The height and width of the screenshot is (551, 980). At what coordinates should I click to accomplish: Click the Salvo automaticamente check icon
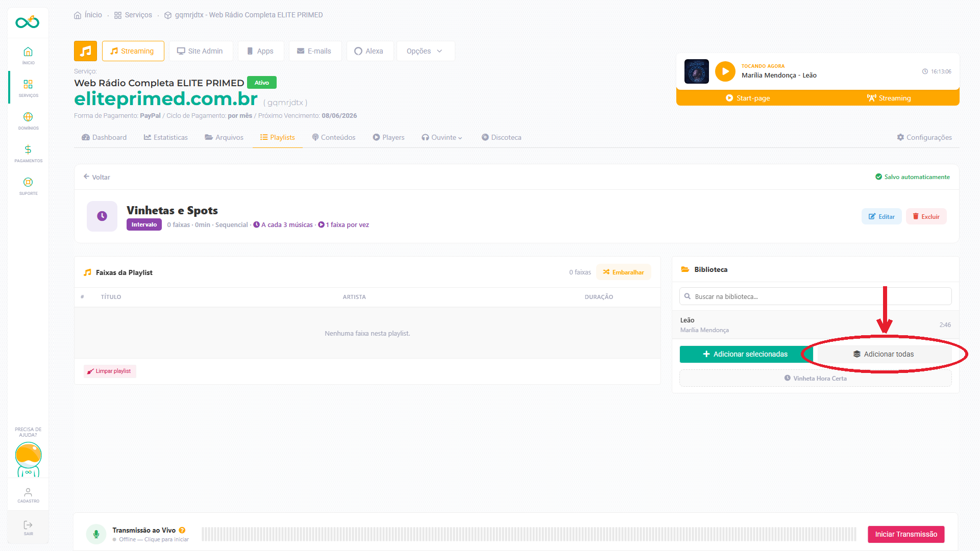tap(878, 177)
